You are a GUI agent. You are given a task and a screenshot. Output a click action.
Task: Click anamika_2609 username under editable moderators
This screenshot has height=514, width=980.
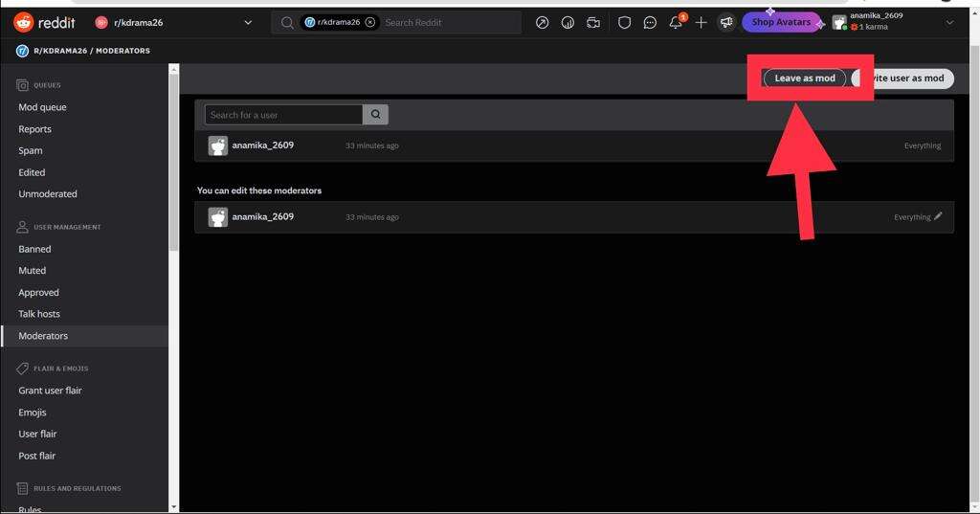tap(262, 216)
